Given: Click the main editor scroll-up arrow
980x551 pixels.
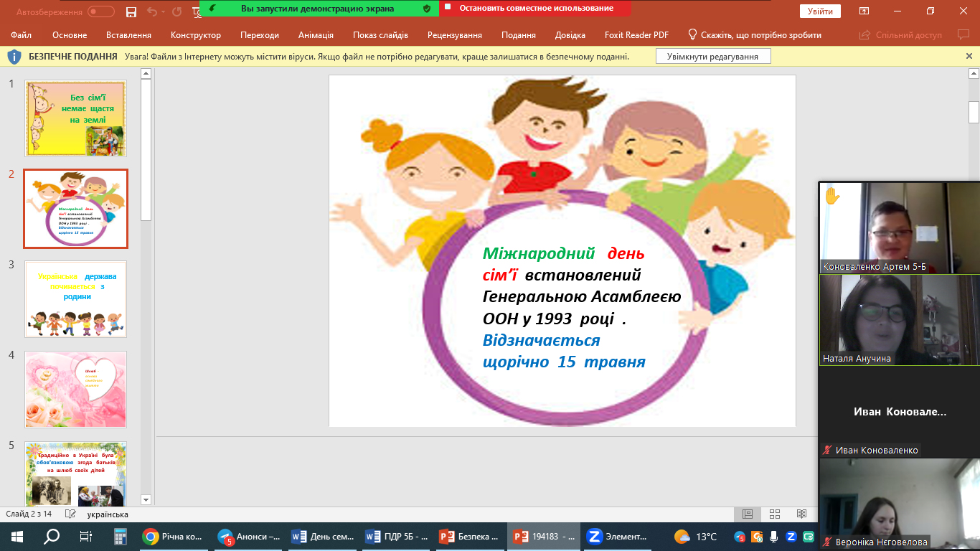Looking at the screenshot, I should (974, 73).
